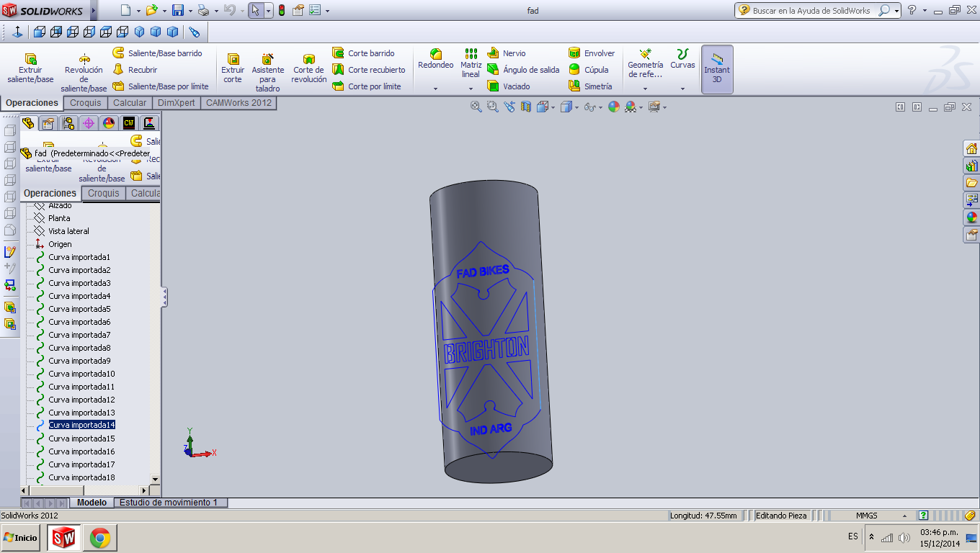Click the SolidWorks taskbar icon
The image size is (980, 553).
pyautogui.click(x=63, y=538)
